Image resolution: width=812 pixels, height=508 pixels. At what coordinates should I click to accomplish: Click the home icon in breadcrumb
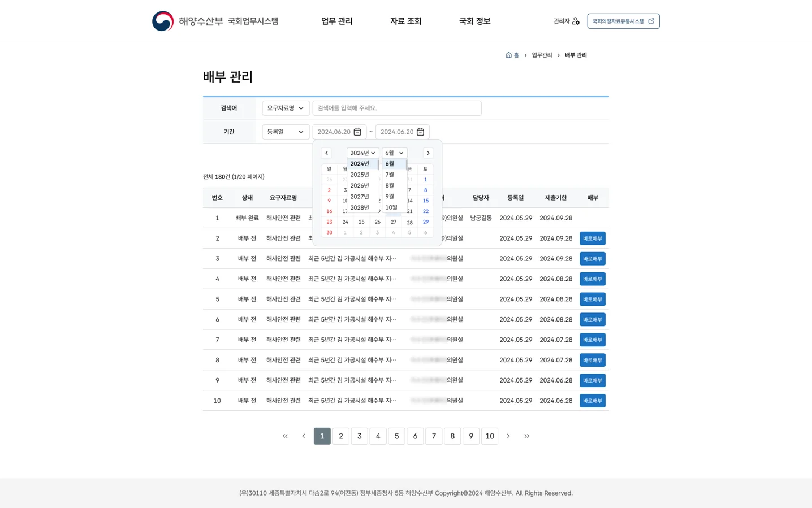coord(508,55)
